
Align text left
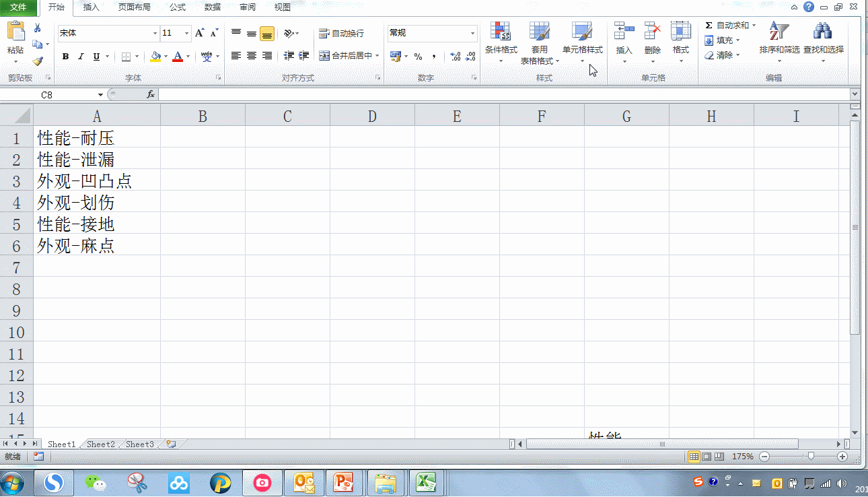tap(236, 56)
